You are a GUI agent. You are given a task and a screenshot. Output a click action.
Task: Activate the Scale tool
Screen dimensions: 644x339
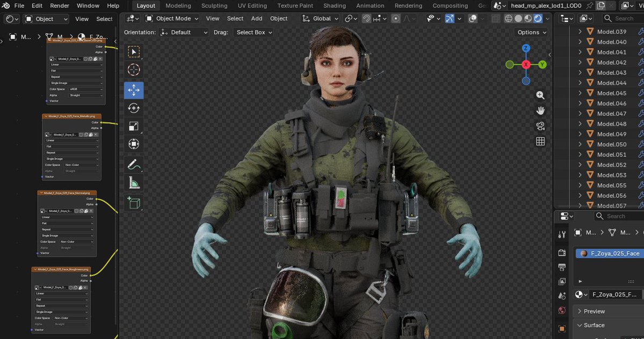[x=134, y=126]
